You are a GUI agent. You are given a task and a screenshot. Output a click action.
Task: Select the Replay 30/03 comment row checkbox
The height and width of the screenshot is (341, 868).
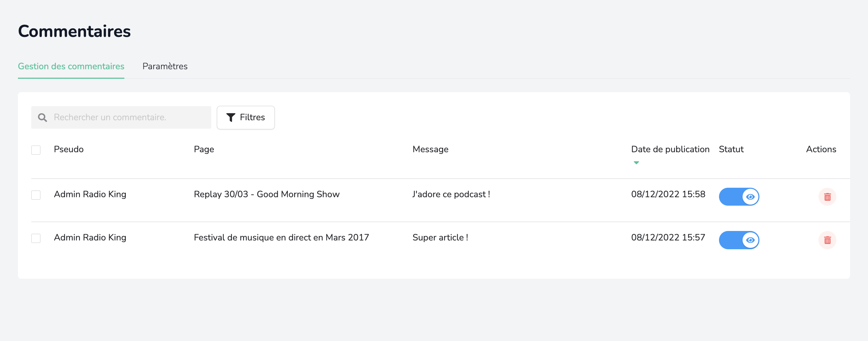36,195
